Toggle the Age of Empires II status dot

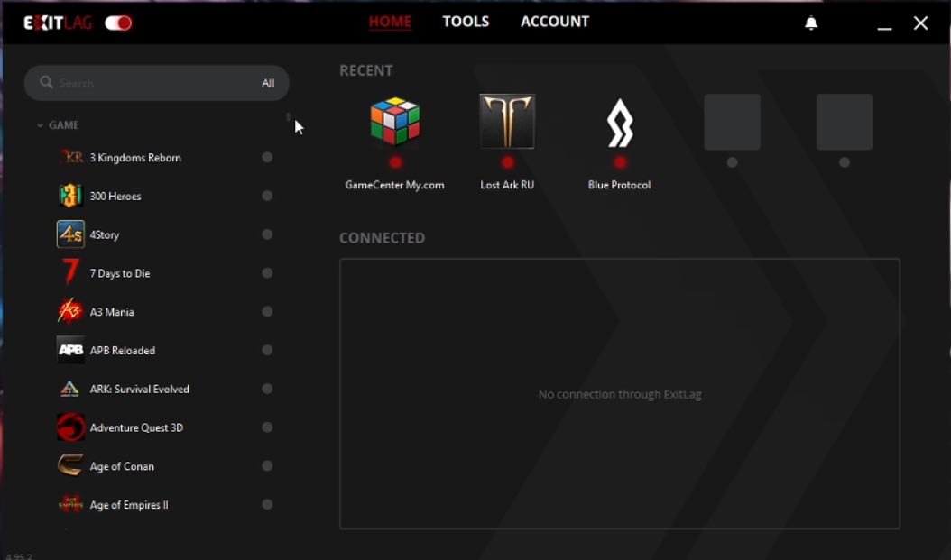pos(267,504)
